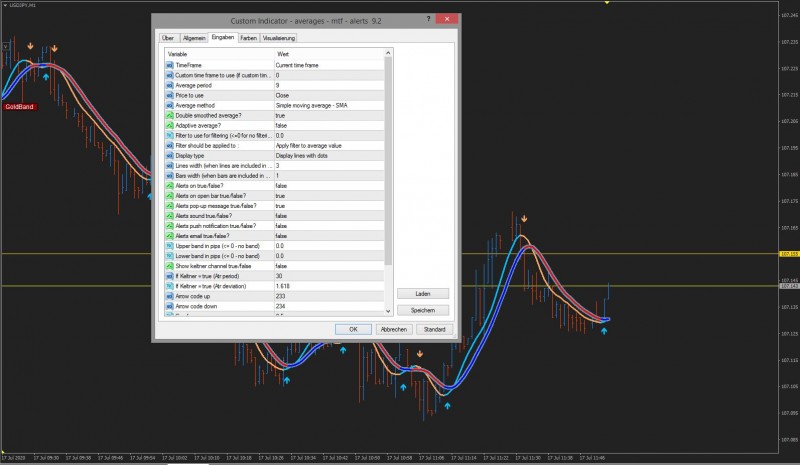Toggle Alerts pop-up message true value
Screen dimensions: 800x465
tap(281, 206)
